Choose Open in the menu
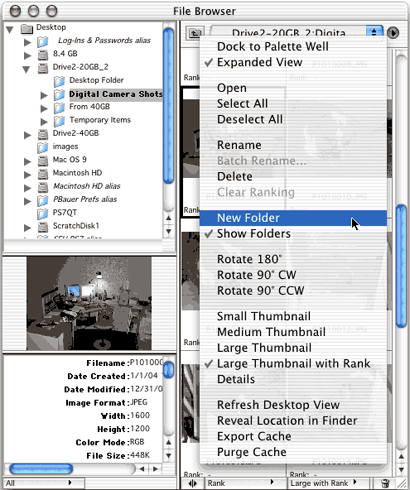The image size is (410, 490). point(293,88)
